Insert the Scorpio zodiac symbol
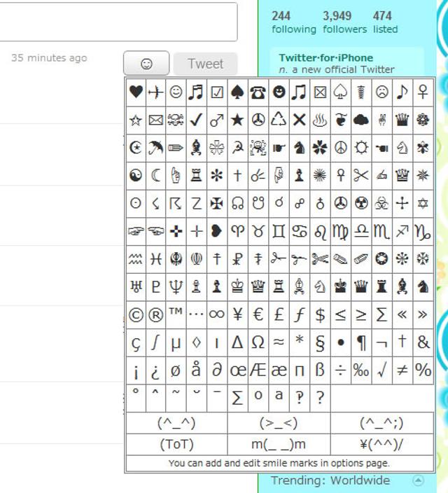This screenshot has width=448, height=493. click(x=381, y=231)
